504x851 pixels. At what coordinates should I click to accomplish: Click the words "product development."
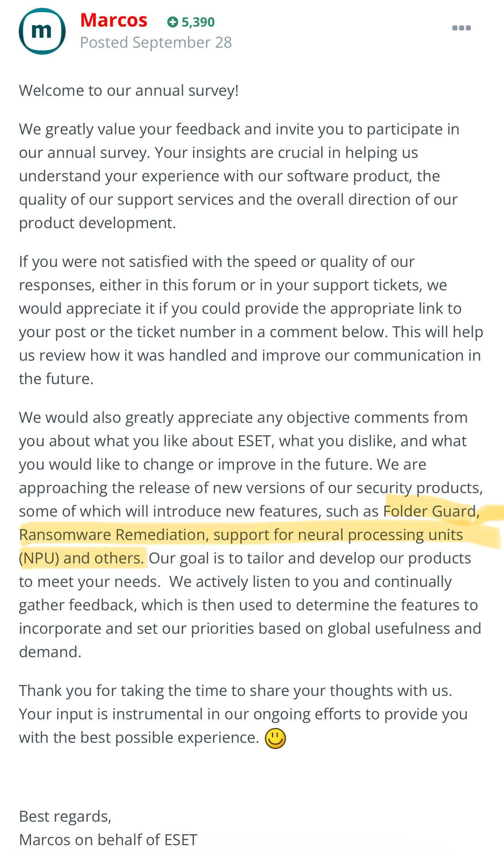[98, 223]
